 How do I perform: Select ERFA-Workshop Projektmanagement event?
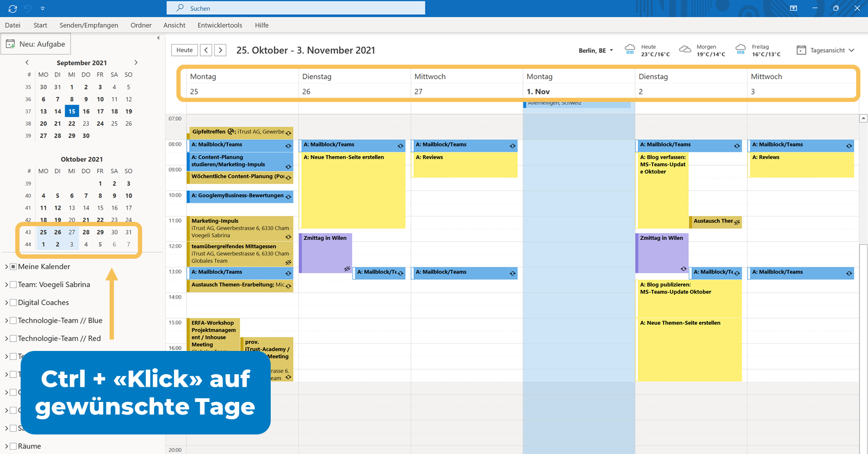(x=214, y=334)
